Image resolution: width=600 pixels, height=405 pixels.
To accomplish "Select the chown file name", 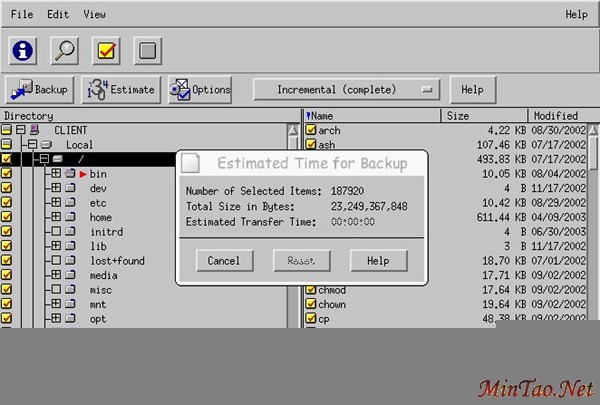I will [x=332, y=304].
